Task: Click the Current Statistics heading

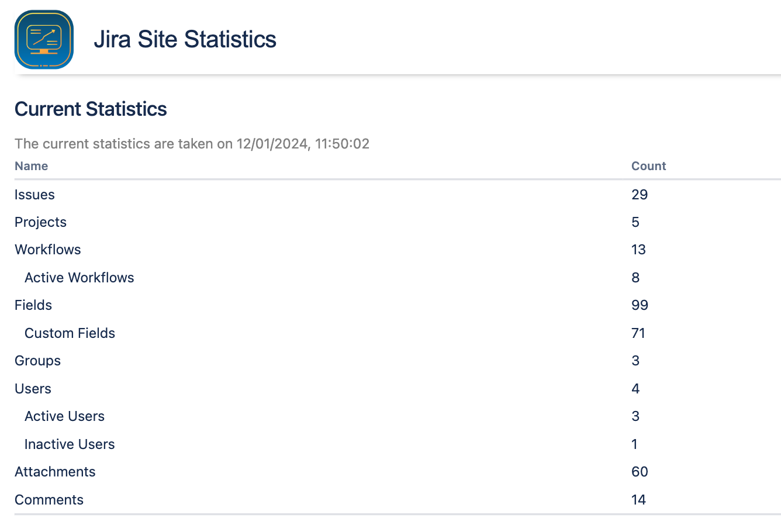Action: click(x=91, y=109)
